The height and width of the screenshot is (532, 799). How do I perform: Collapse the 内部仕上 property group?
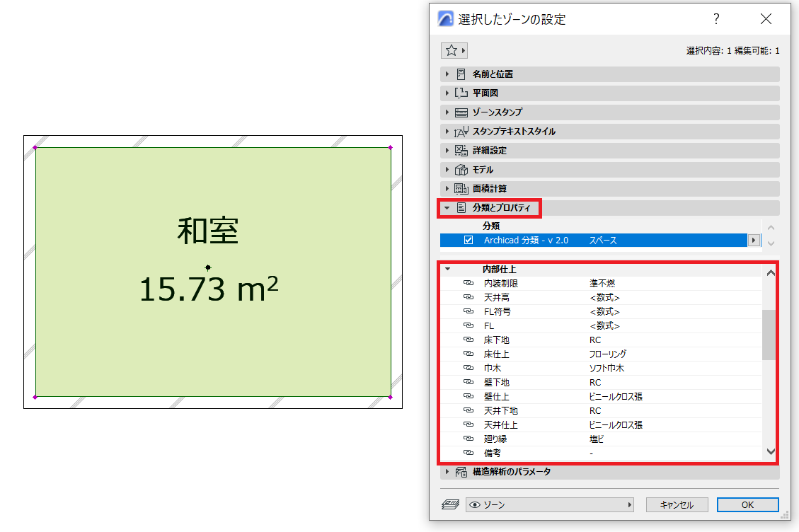(x=447, y=269)
